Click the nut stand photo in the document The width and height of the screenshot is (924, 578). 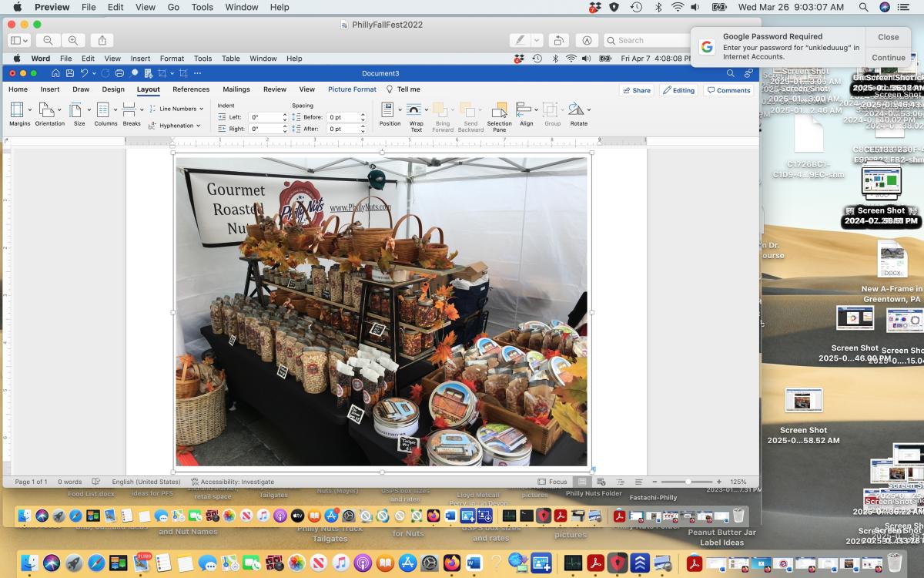tap(381, 311)
